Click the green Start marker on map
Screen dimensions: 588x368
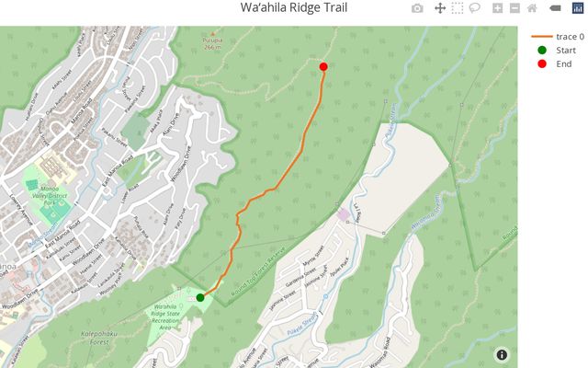coord(200,297)
